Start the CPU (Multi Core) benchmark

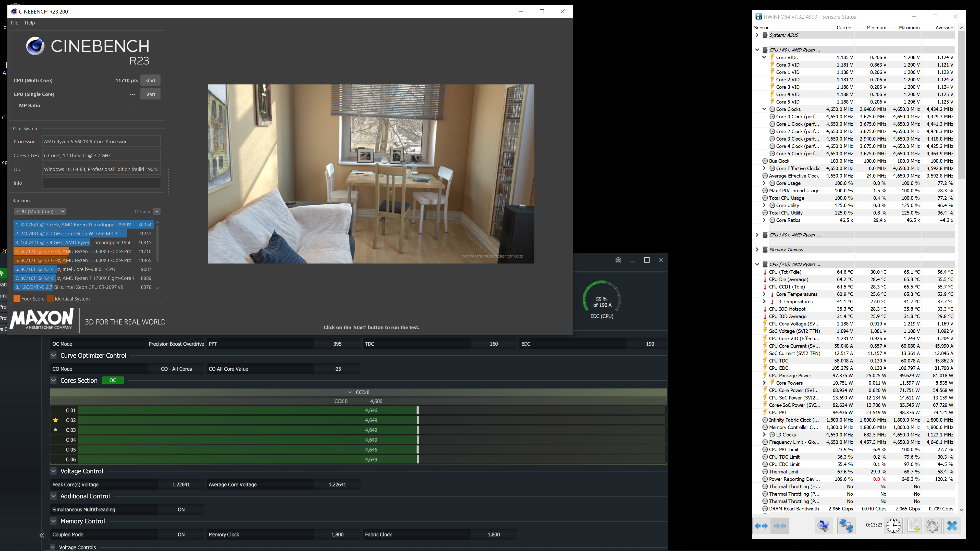(150, 81)
